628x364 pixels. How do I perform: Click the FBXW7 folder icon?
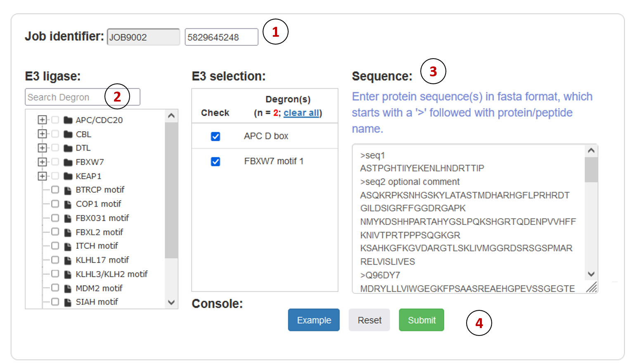point(68,162)
